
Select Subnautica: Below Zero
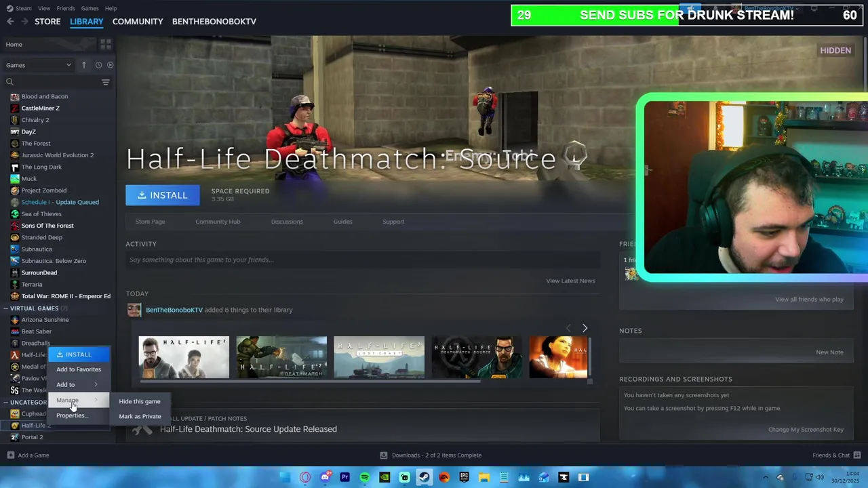[54, 261]
